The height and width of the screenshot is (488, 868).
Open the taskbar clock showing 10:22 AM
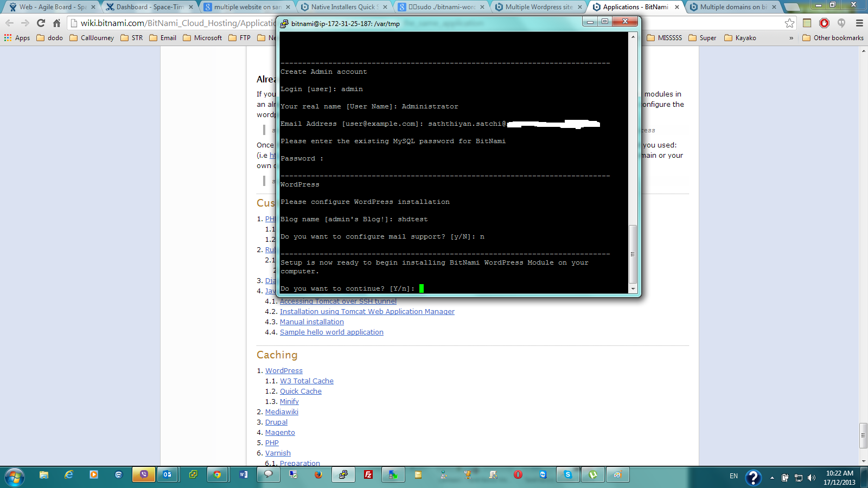[x=839, y=478]
